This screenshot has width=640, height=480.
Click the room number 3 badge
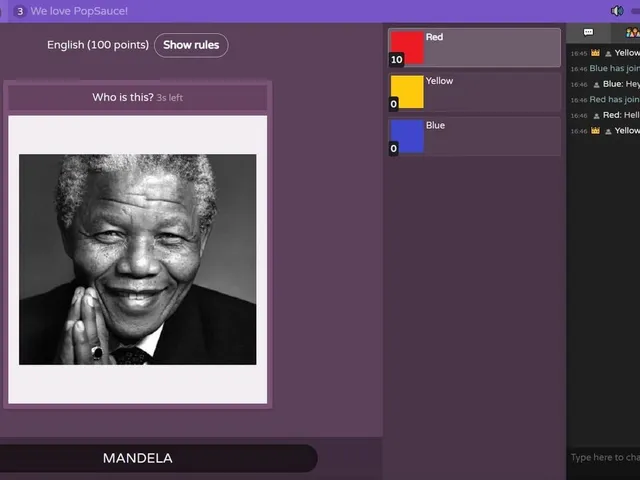20,11
